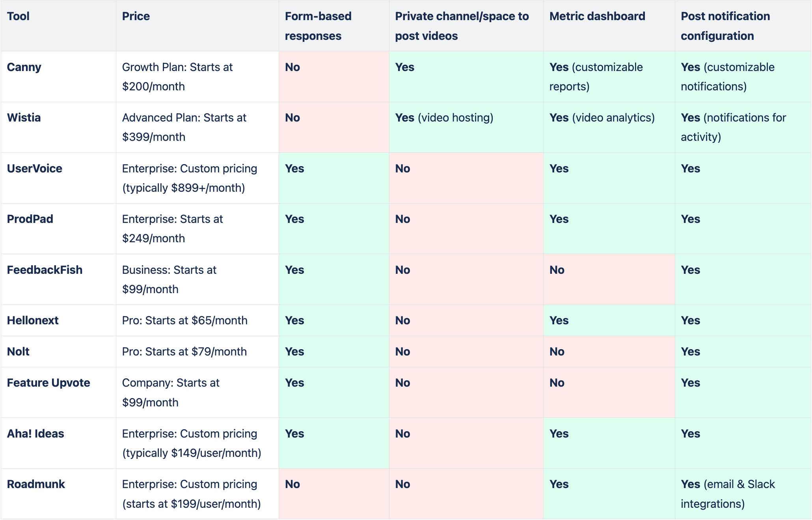The height and width of the screenshot is (520, 812).
Task: Select the Wistia row label
Action: pos(24,118)
